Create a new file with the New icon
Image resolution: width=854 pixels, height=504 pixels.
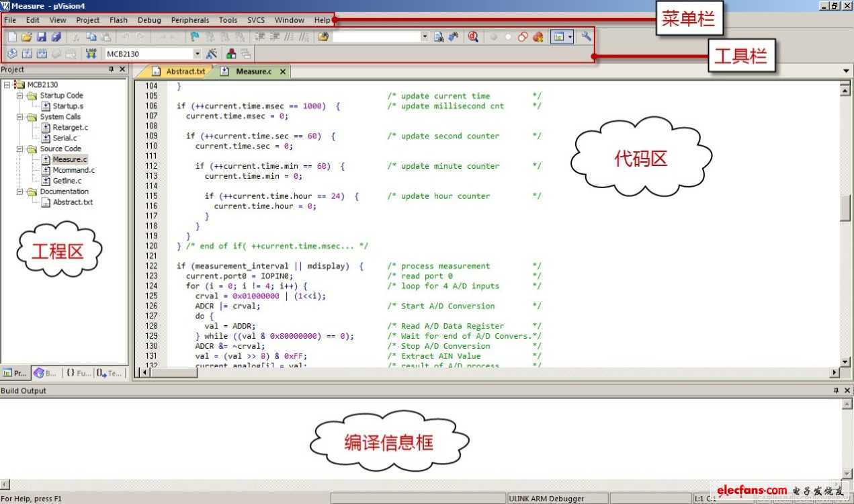coord(12,37)
